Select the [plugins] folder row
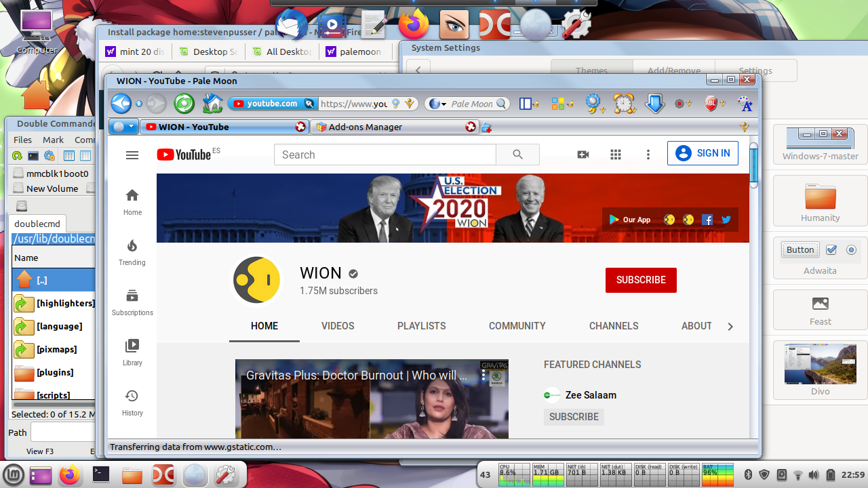Viewport: 868px width, 488px height. click(x=54, y=372)
